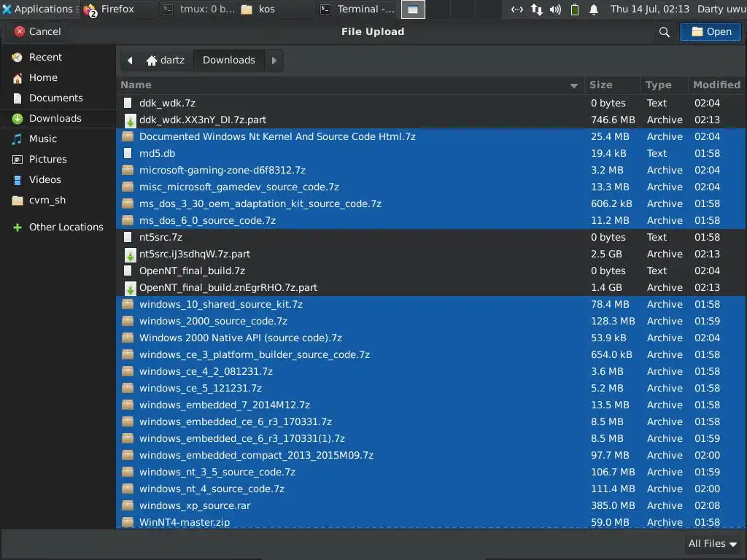This screenshot has width=747, height=560.
Task: Click the Downloads path bar button
Action: coord(229,61)
